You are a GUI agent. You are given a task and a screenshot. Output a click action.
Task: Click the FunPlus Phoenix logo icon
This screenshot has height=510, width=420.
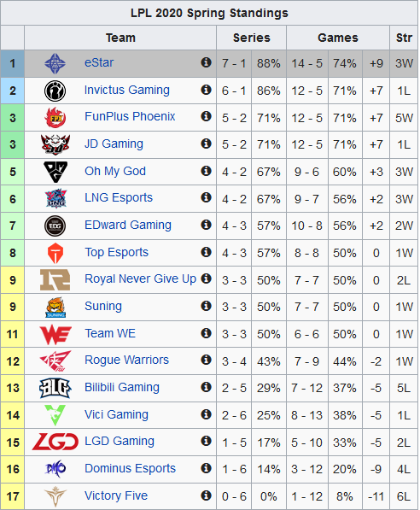(x=55, y=117)
